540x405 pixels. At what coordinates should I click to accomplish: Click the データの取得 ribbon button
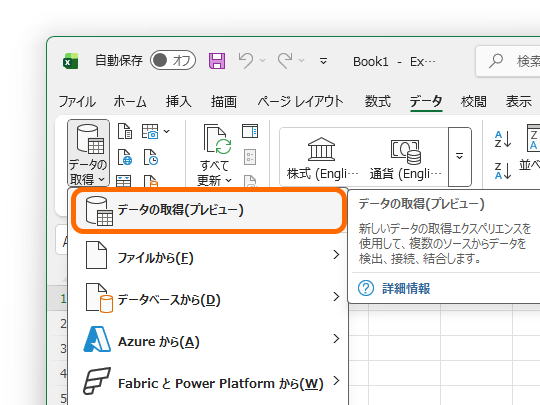click(89, 153)
